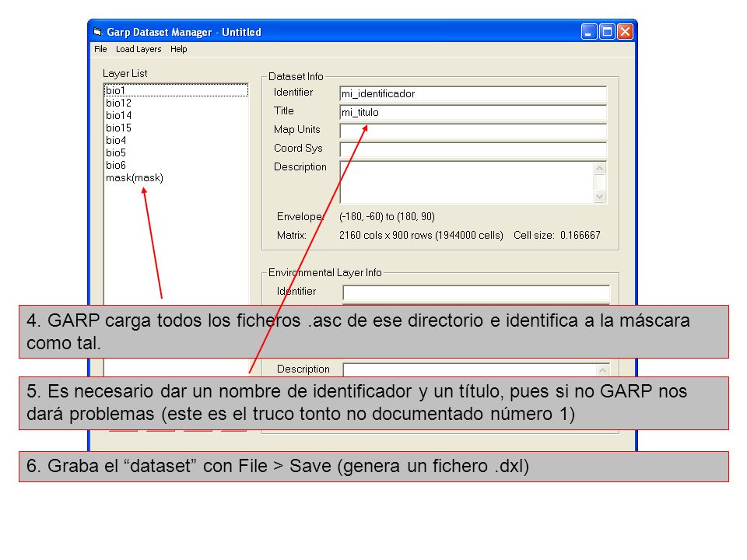
Task: Select bio15 layer entry
Action: click(176, 128)
